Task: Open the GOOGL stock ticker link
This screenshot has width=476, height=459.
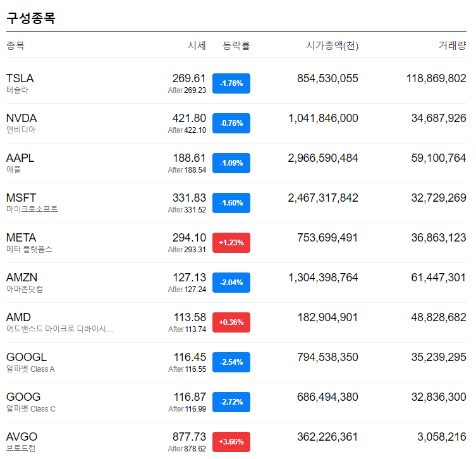Action: (27, 357)
